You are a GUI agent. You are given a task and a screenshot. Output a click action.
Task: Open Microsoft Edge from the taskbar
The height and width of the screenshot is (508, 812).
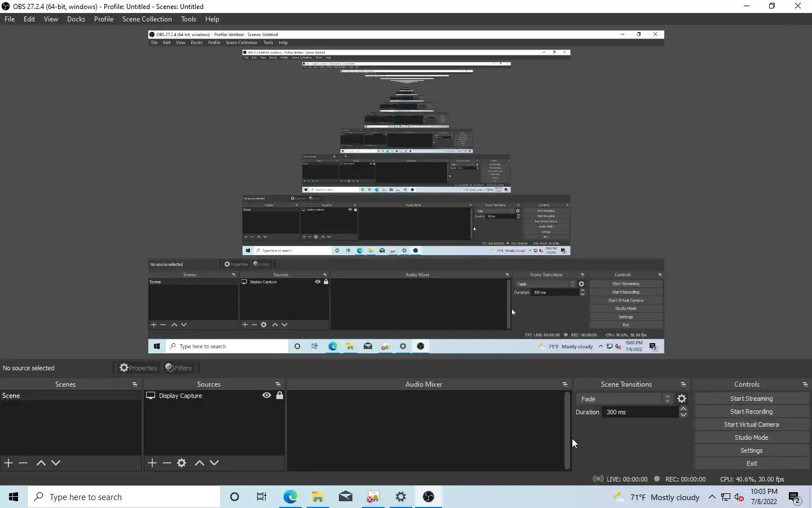pos(290,497)
